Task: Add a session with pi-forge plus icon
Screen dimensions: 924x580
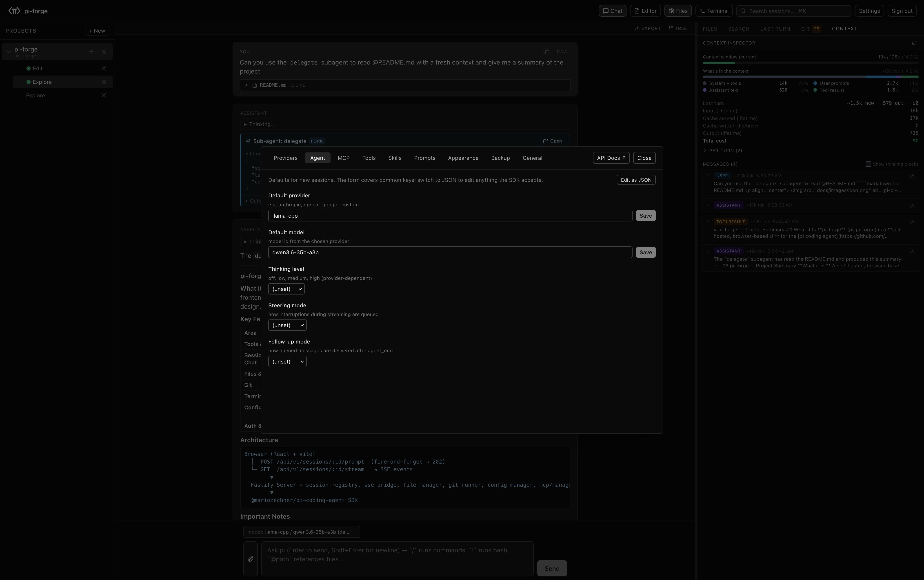Action: [x=91, y=52]
